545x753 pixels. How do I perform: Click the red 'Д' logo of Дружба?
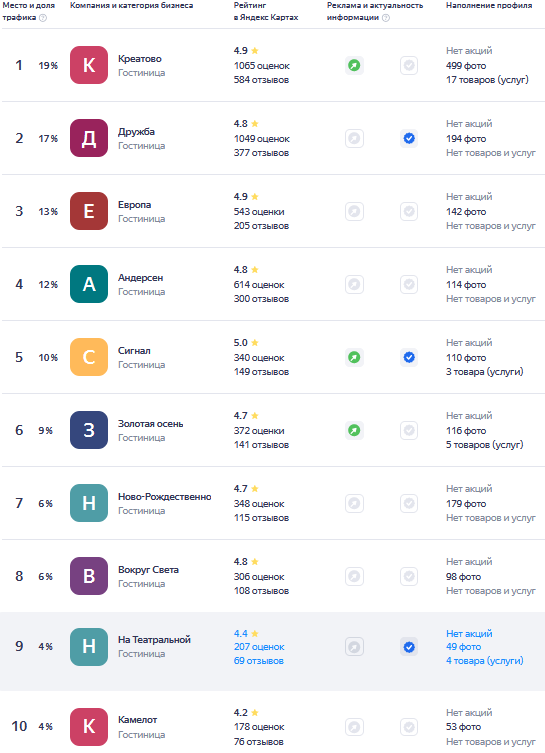pos(89,138)
